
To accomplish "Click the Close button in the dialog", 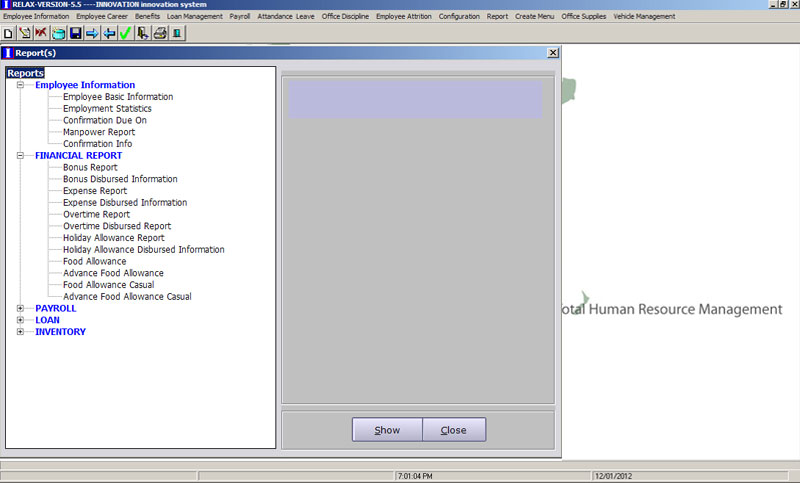I will pyautogui.click(x=454, y=430).
